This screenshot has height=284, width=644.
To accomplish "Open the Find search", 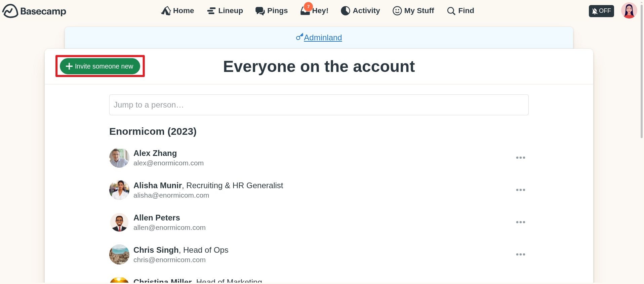I will click(460, 11).
